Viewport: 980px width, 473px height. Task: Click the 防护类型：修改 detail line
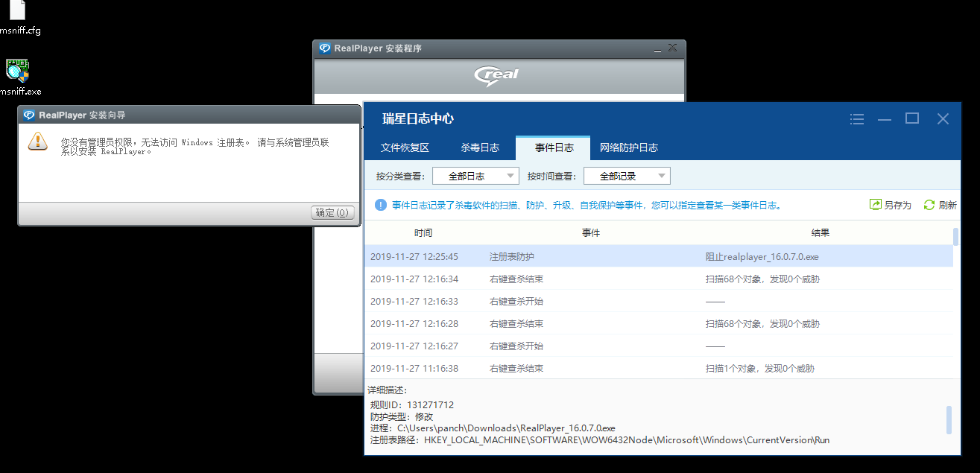pos(401,416)
